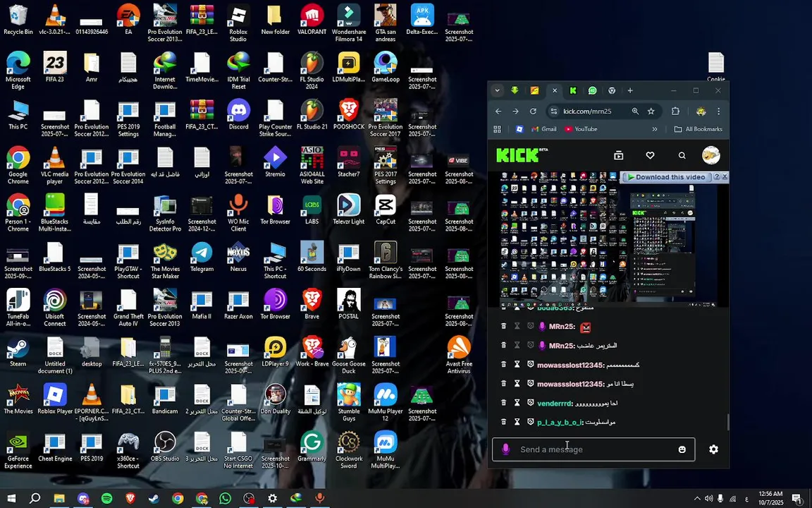Open the zoom magnifier in address bar
The width and height of the screenshot is (812, 508).
[x=635, y=111]
